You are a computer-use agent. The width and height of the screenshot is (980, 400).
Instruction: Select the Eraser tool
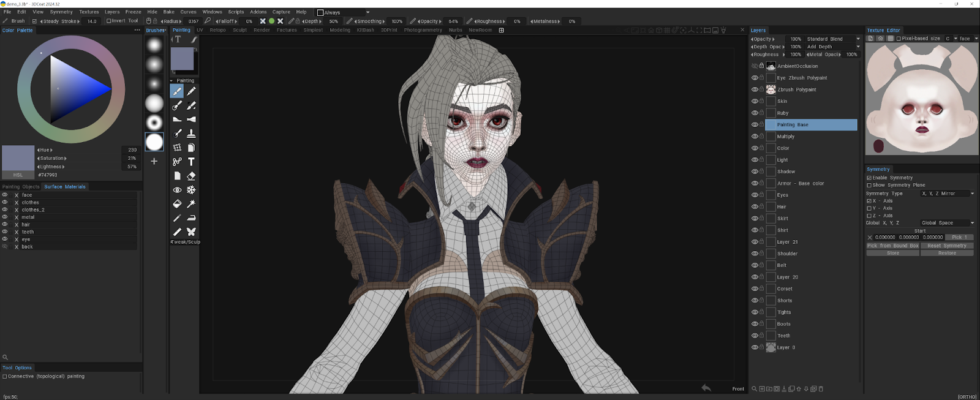pyautogui.click(x=191, y=176)
